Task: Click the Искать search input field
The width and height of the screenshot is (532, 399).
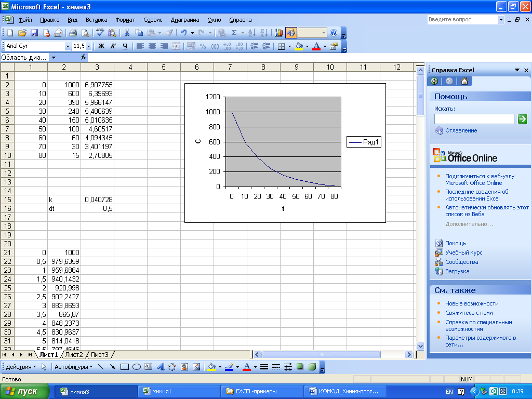Action: click(x=474, y=119)
